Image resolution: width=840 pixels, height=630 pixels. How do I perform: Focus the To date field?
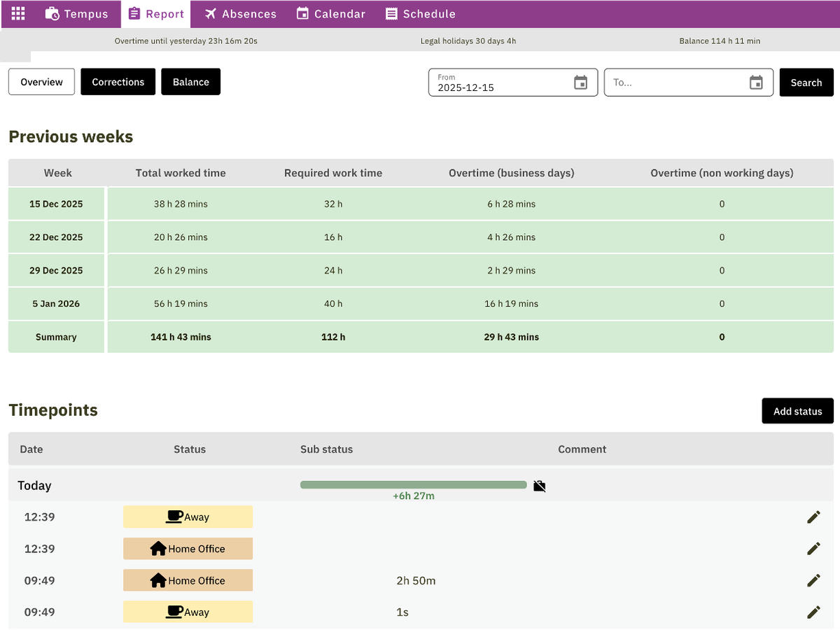click(689, 83)
